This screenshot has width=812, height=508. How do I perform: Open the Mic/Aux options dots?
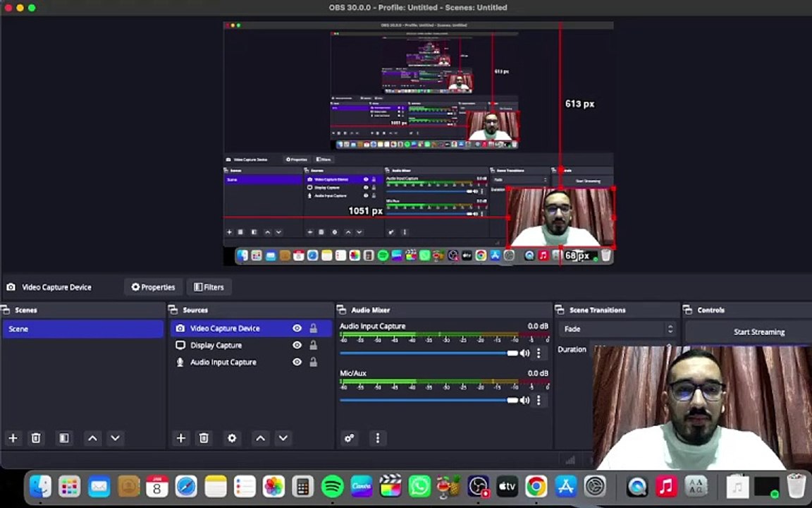(x=539, y=400)
